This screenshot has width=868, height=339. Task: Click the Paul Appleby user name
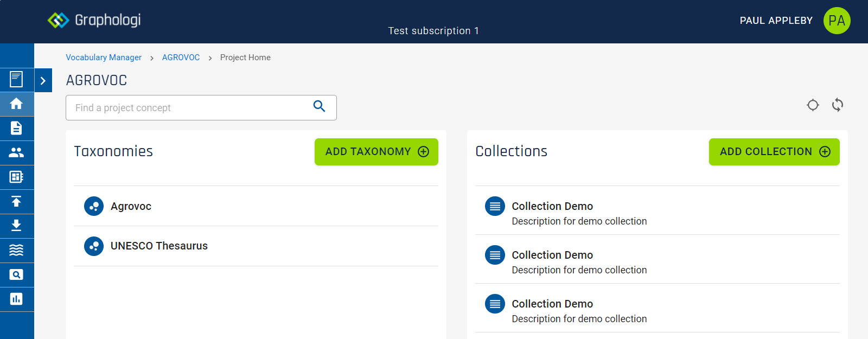coord(776,21)
